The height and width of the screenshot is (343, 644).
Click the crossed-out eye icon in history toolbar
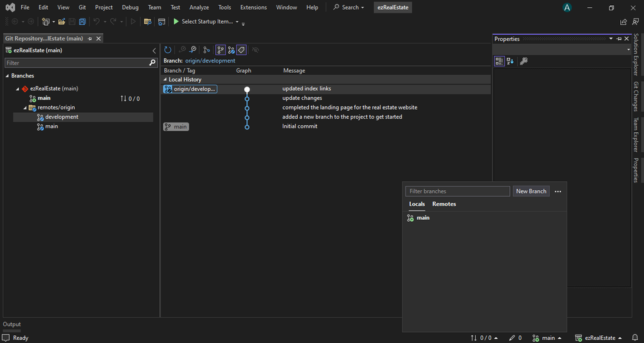(x=255, y=50)
